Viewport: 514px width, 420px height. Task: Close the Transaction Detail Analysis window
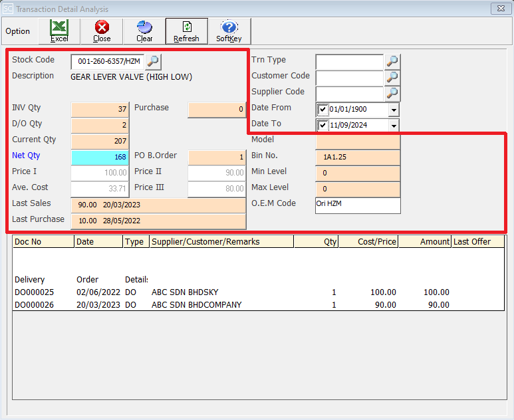(x=501, y=9)
